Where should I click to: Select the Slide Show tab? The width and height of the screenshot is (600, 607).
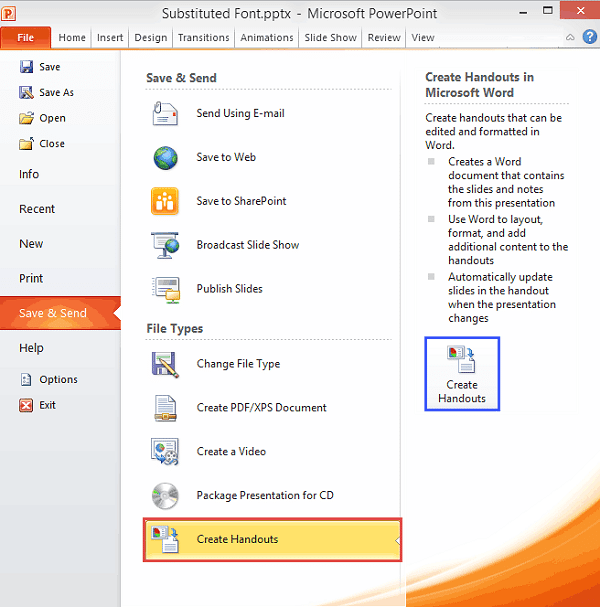point(330,38)
